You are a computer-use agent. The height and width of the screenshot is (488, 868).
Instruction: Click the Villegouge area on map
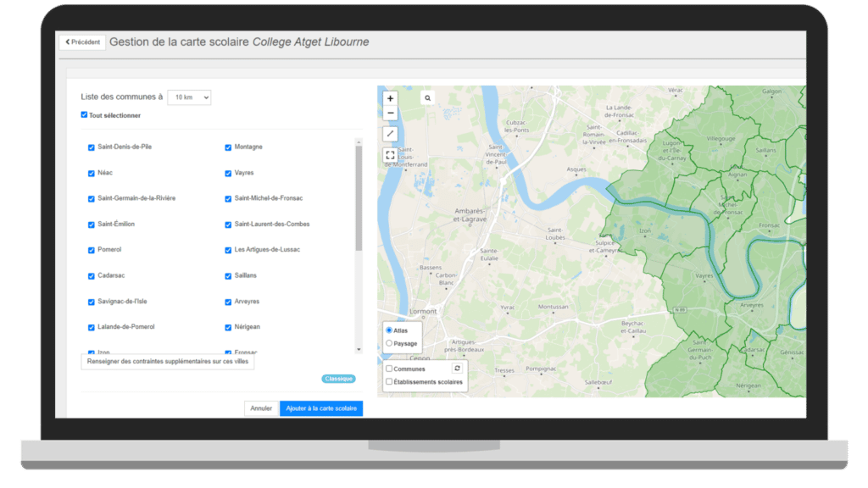(x=721, y=139)
